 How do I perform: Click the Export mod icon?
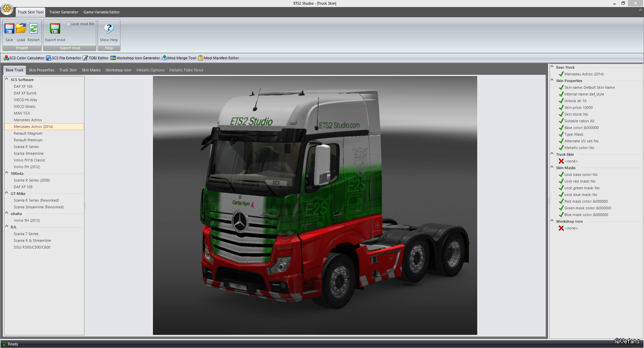[55, 29]
